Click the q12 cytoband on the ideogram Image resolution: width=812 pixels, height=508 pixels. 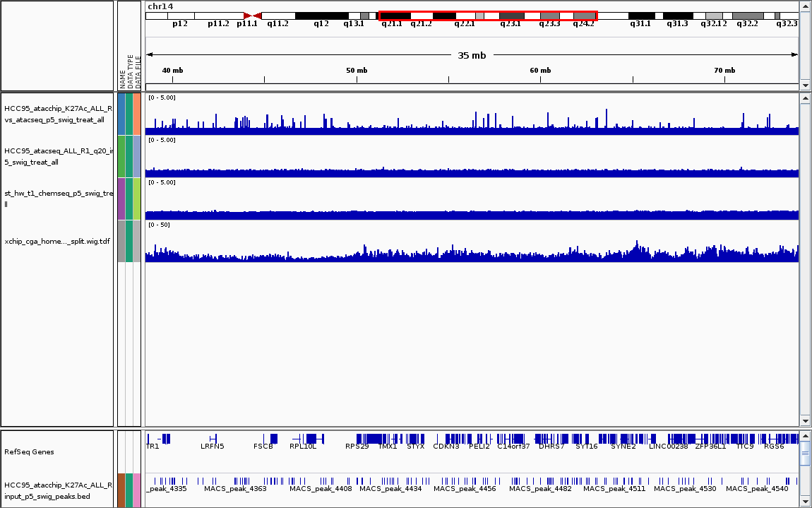(321, 15)
